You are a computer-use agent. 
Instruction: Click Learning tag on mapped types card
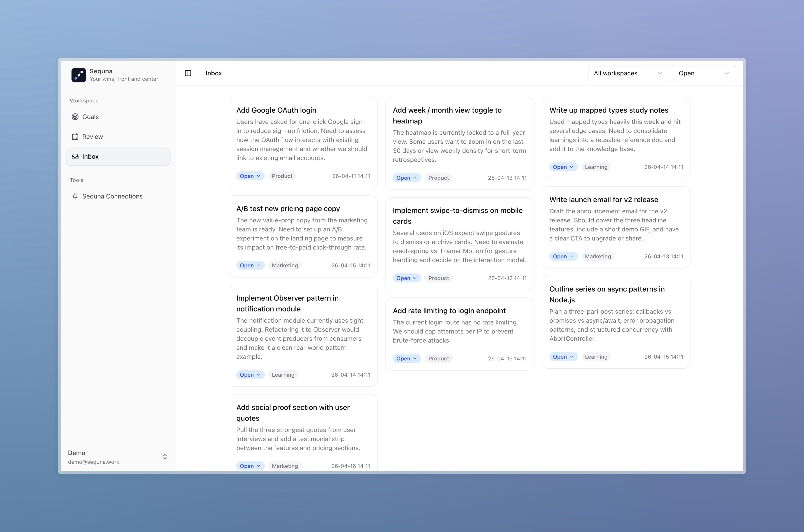click(x=596, y=167)
